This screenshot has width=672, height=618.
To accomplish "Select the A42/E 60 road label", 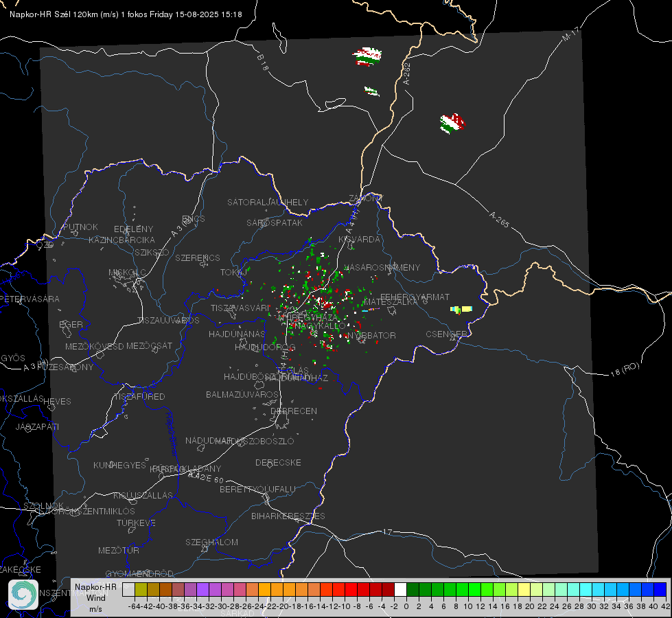I will coord(206,477).
